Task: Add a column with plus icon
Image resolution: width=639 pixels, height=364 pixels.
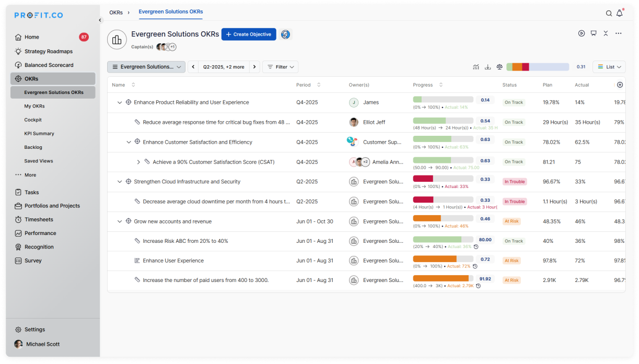Action: 620,85
